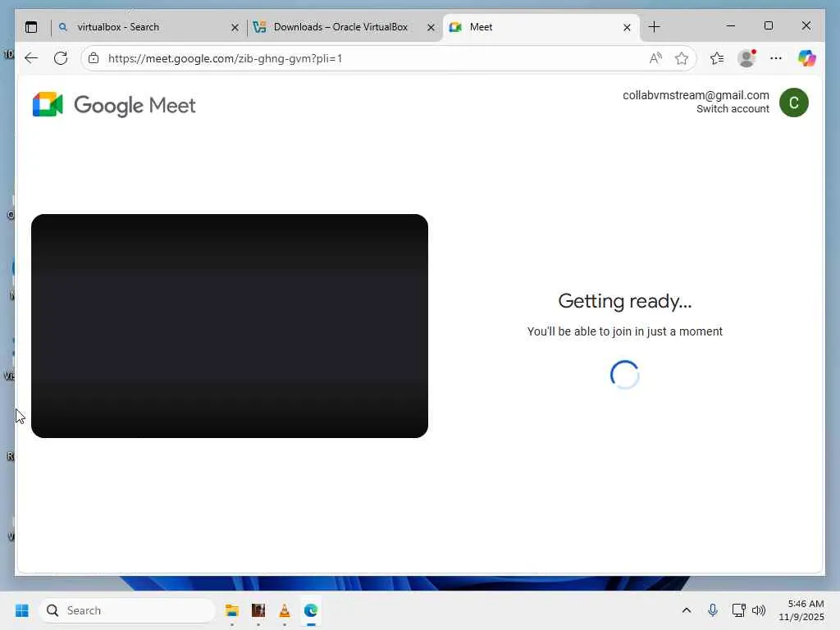Image resolution: width=840 pixels, height=630 pixels.
Task: View site information lock icon
Action: point(94,58)
